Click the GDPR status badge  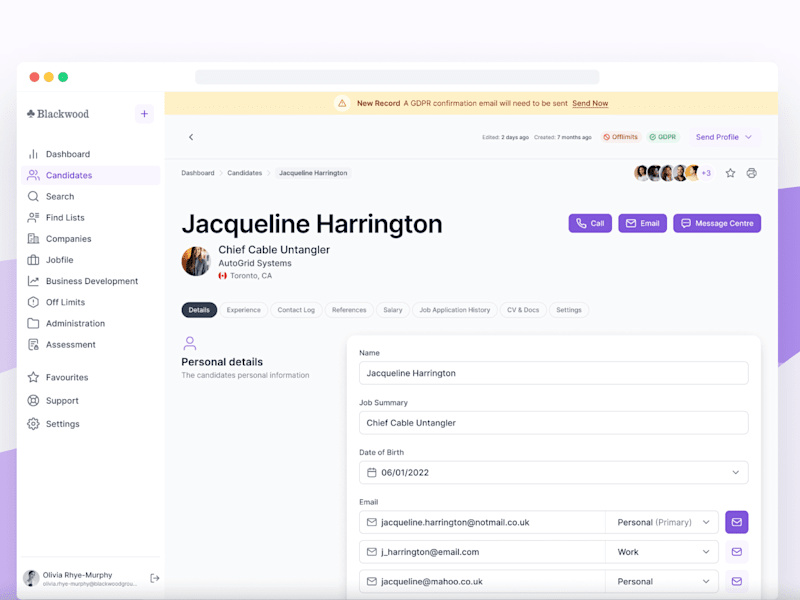(x=663, y=137)
